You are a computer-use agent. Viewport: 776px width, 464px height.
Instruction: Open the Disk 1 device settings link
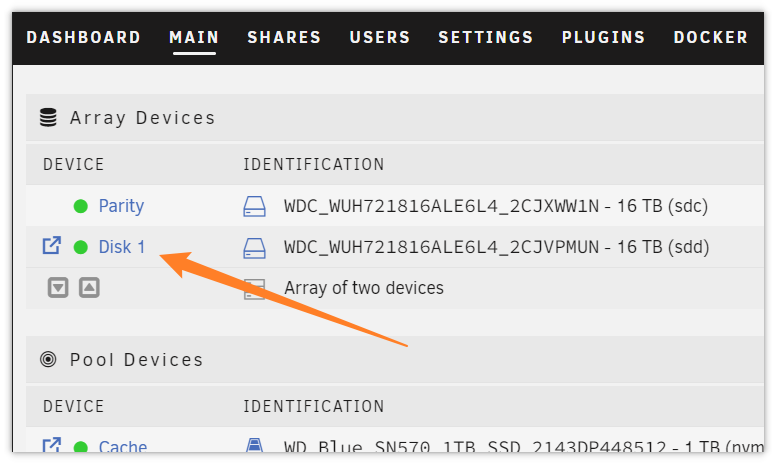coord(122,247)
